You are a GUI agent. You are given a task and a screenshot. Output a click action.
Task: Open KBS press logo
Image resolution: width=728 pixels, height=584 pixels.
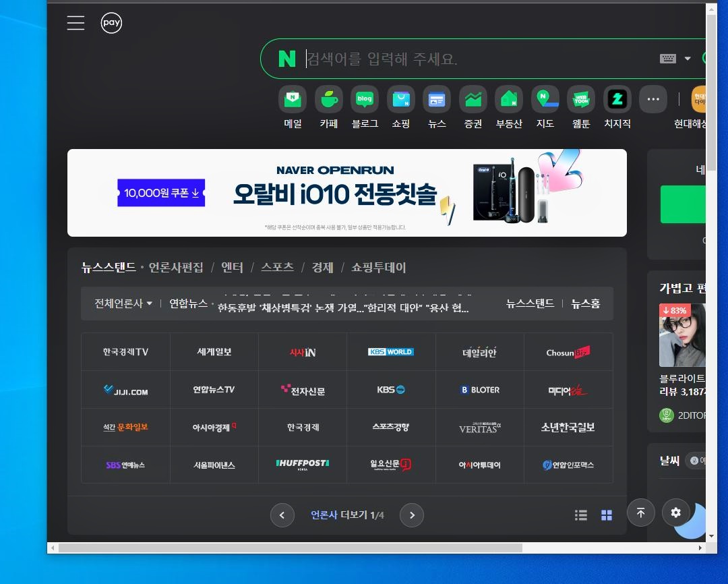click(x=391, y=390)
